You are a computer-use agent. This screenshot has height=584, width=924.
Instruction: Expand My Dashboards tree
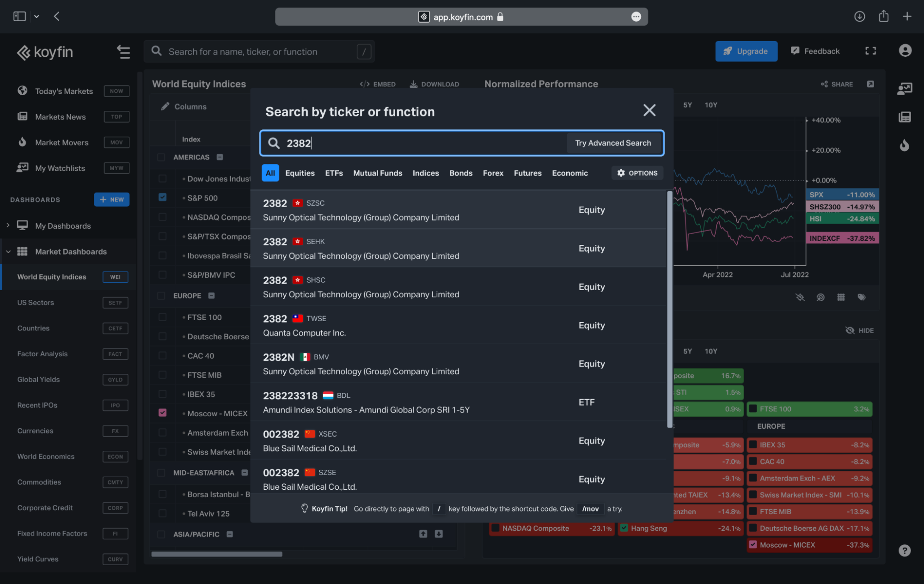point(8,225)
